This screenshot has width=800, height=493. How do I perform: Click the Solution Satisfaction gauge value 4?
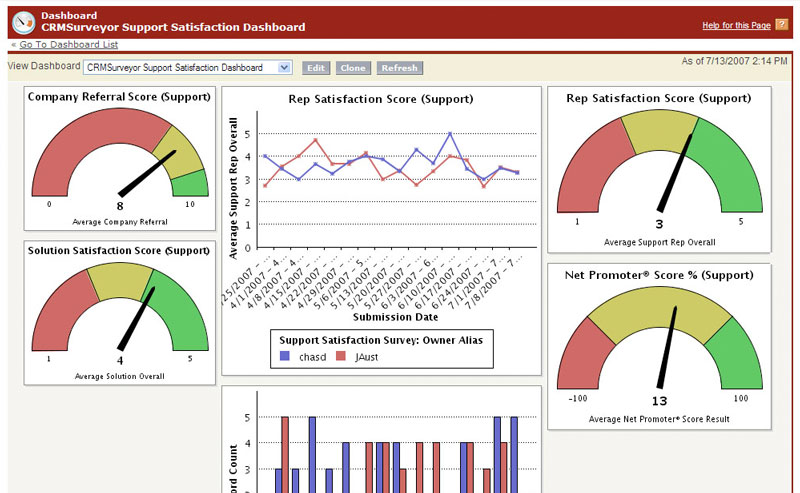coord(120,360)
